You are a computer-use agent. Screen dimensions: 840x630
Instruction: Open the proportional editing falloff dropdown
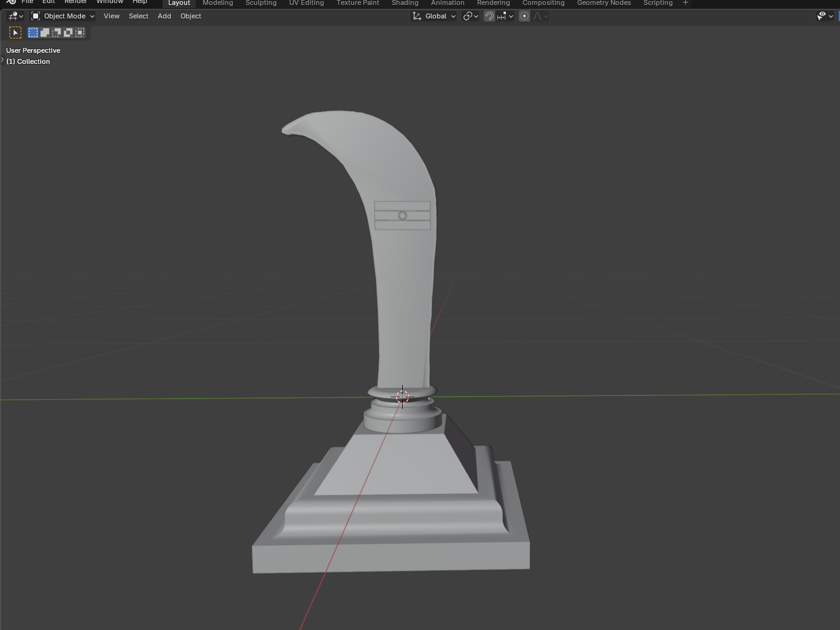[x=540, y=16]
